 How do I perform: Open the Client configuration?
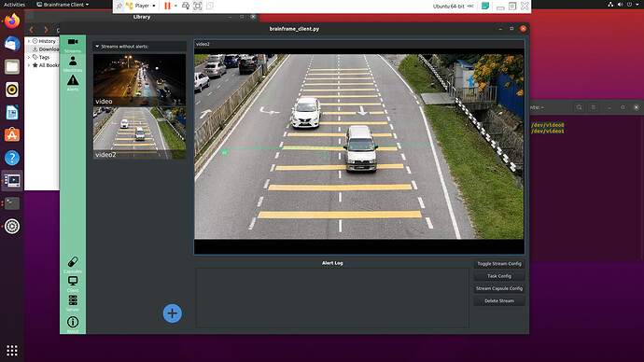tap(73, 284)
